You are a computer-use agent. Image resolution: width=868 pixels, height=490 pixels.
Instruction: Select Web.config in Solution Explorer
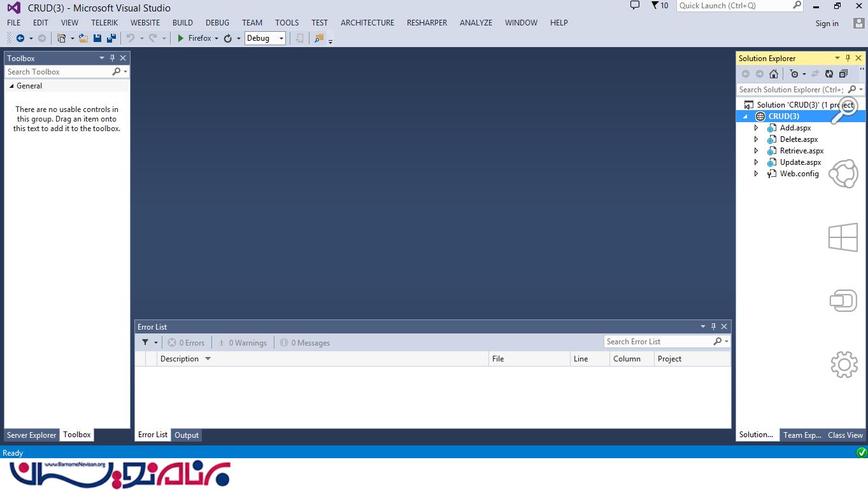pos(799,174)
